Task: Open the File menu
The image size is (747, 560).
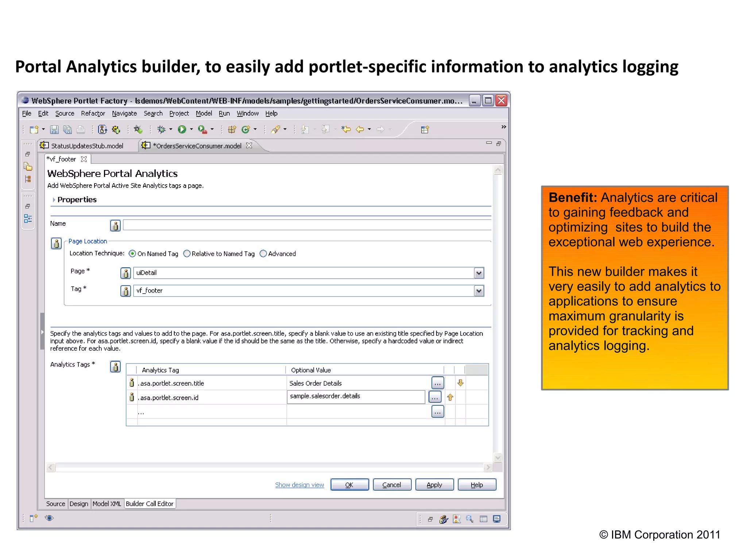Action: (x=27, y=113)
